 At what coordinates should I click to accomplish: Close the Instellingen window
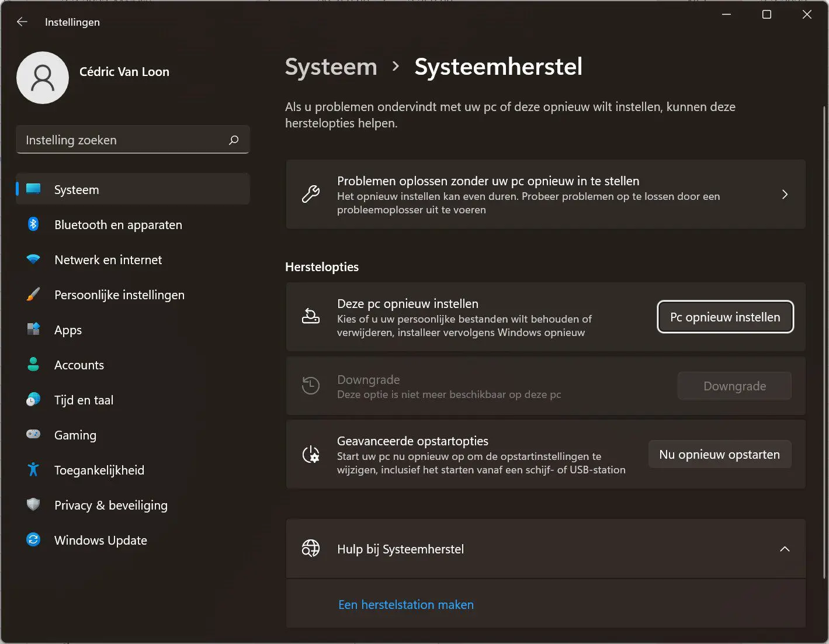coord(807,15)
